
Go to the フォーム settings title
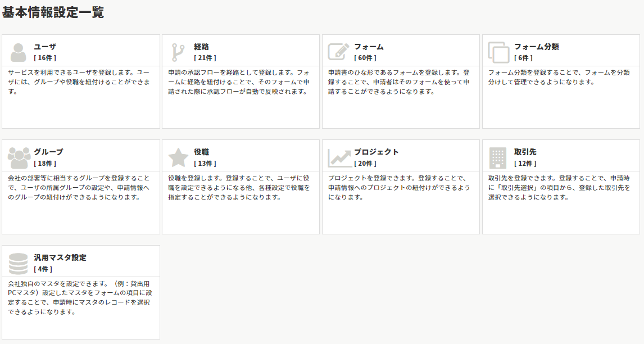pos(369,47)
